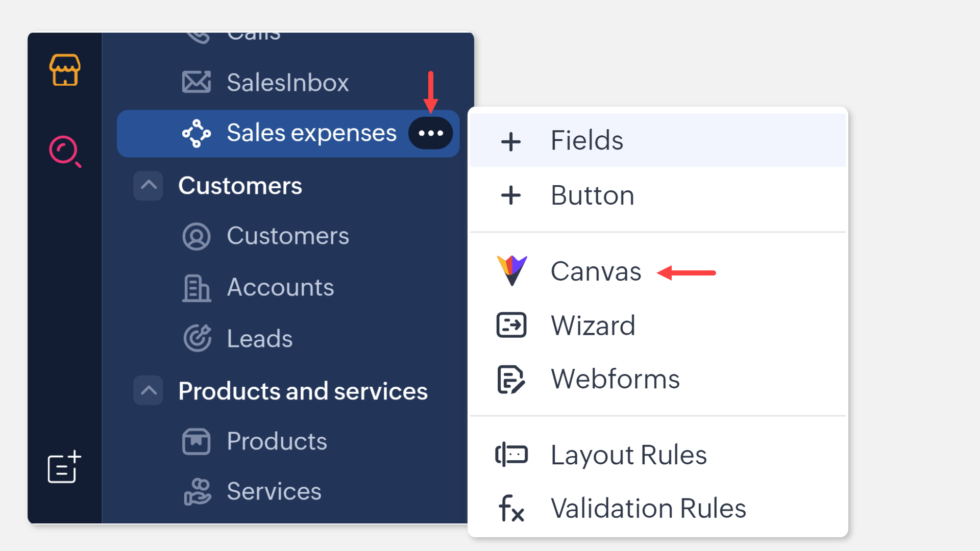This screenshot has width=980, height=551.
Task: Click the Webforms icon
Action: pyautogui.click(x=511, y=380)
